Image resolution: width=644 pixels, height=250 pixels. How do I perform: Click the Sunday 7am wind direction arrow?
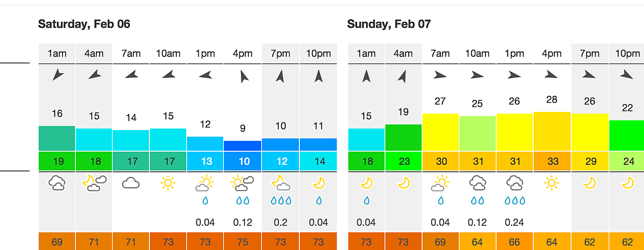click(440, 76)
